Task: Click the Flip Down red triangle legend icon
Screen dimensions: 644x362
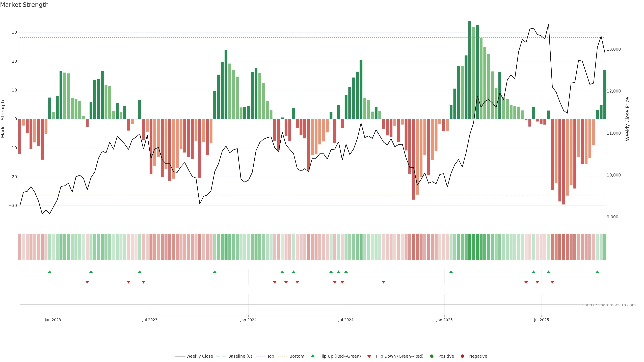Action: [x=369, y=356]
